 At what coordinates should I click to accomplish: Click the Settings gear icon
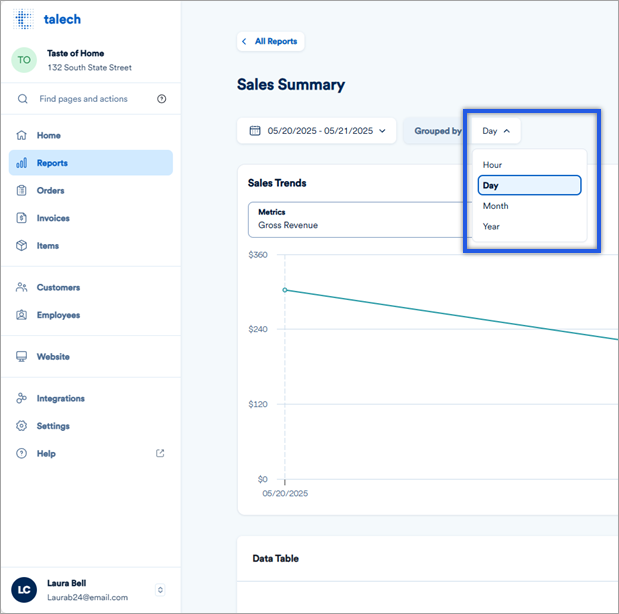[x=21, y=426]
